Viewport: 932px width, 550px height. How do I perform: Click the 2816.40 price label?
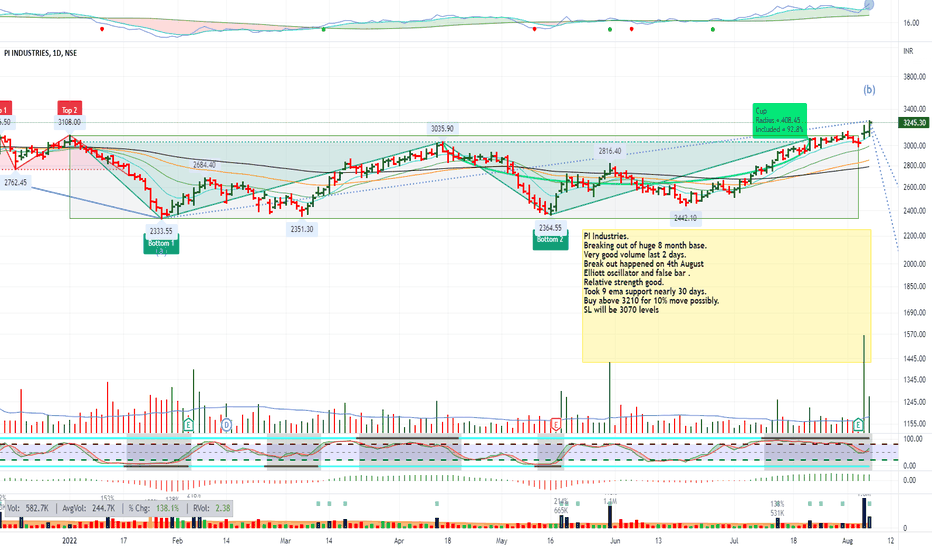coord(610,152)
